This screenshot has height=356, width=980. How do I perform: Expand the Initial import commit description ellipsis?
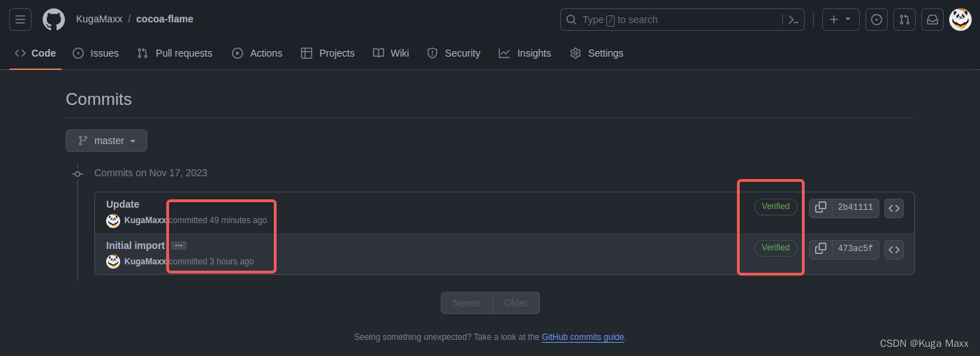179,245
